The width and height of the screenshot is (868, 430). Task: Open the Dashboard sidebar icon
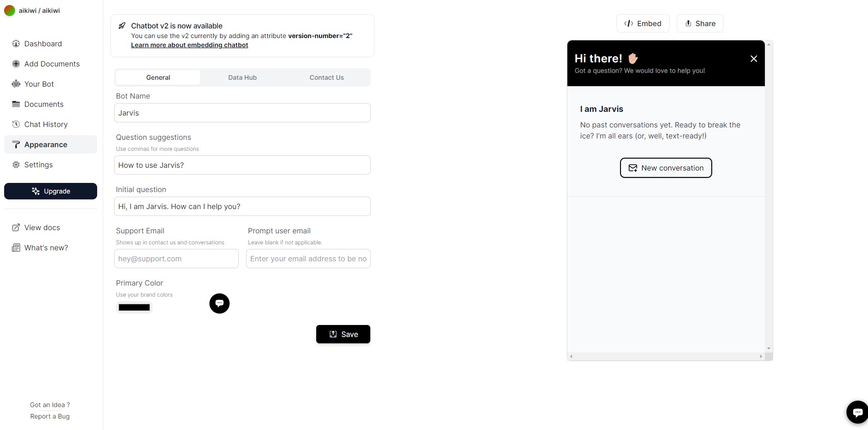pos(16,44)
